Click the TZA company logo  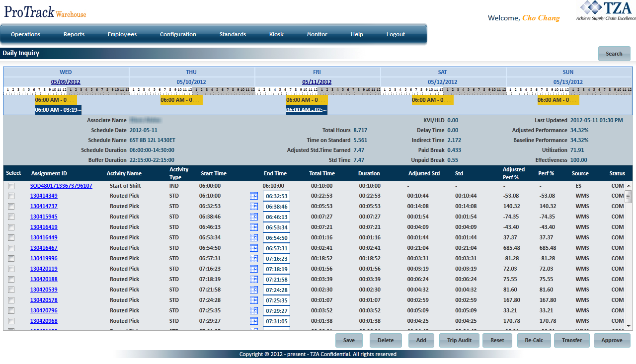(606, 10)
